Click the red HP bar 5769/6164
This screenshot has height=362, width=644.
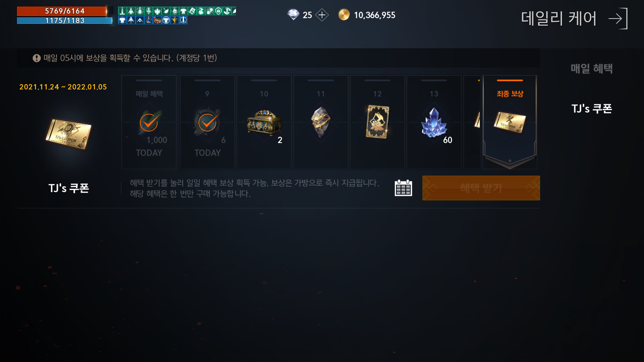point(64,11)
